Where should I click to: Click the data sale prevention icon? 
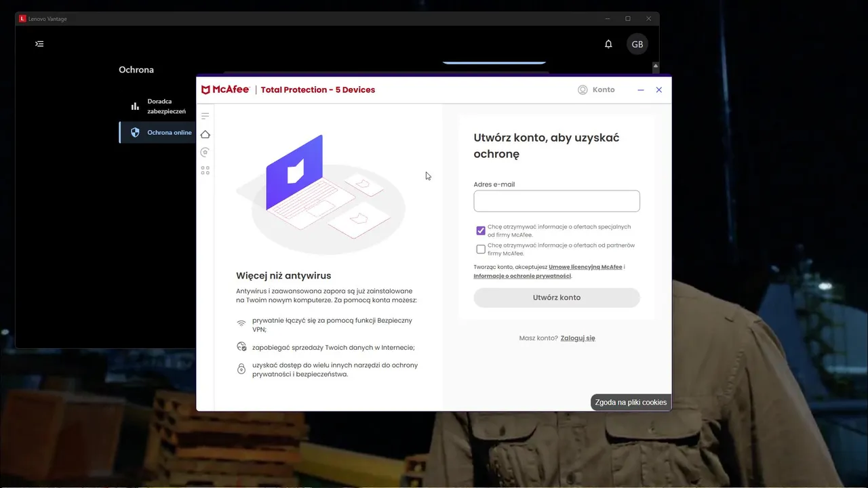pyautogui.click(x=241, y=346)
